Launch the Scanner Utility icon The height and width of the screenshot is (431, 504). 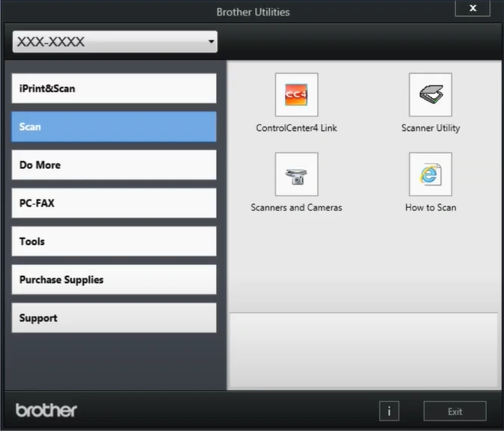pos(430,95)
